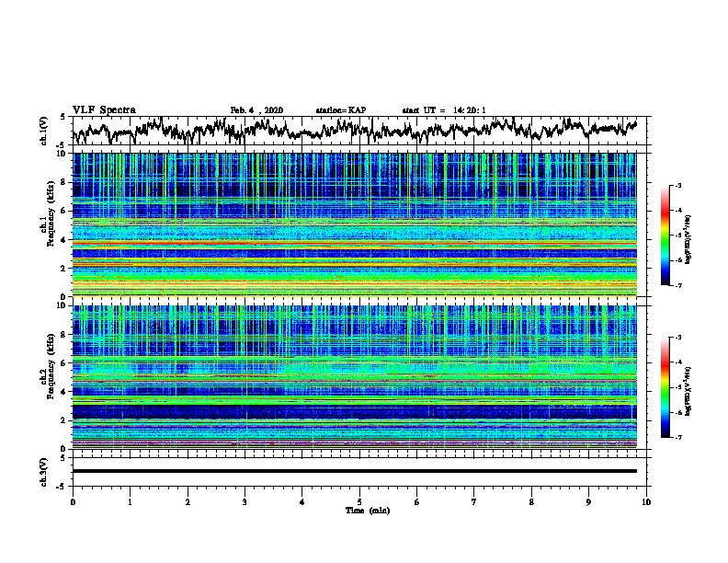Click the "start UT = 14:20: 1" header text
728x563 pixels.
point(444,110)
